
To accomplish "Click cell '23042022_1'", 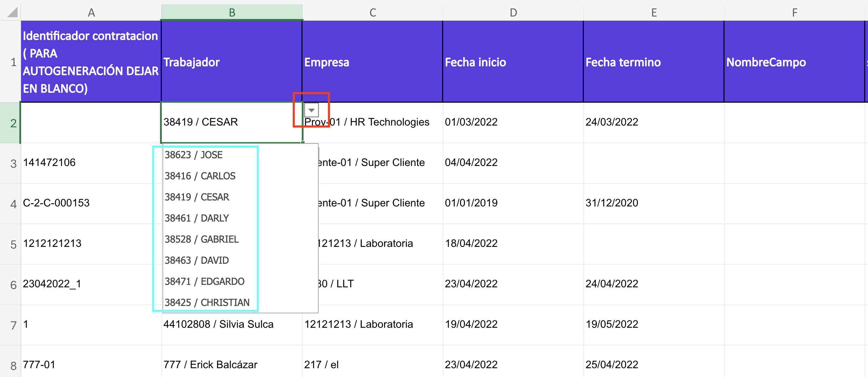I will pyautogui.click(x=91, y=285).
